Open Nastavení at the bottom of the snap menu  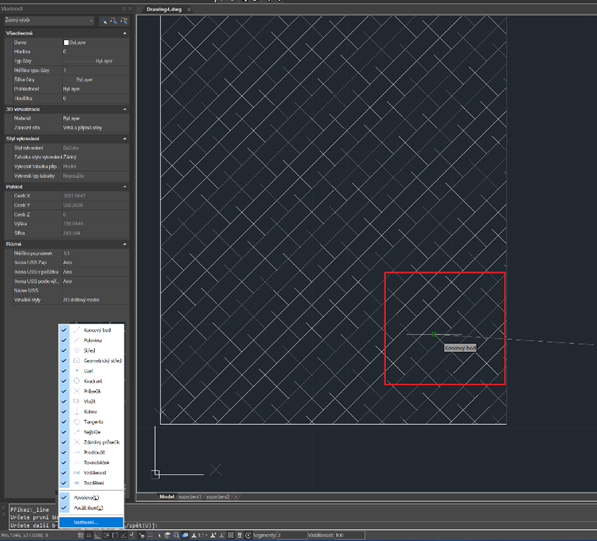pyautogui.click(x=91, y=522)
